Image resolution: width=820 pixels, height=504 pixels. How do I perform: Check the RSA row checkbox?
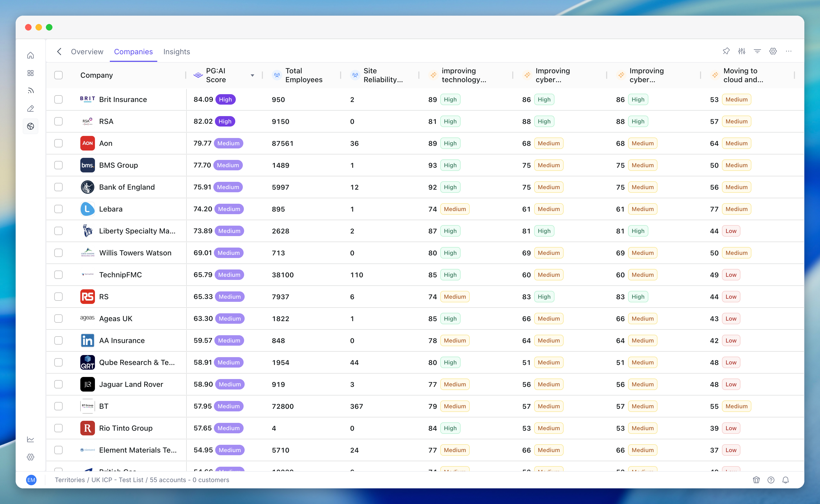click(58, 121)
